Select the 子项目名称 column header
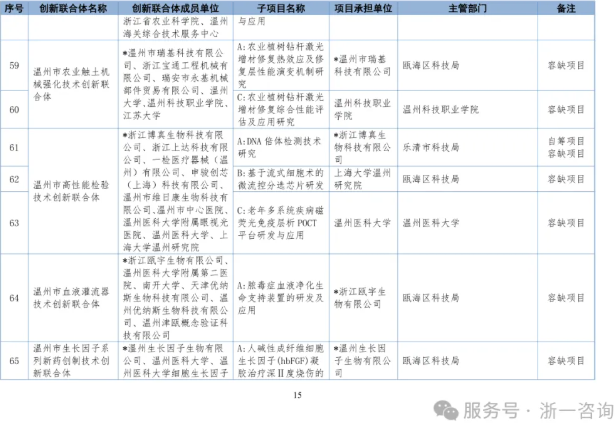This screenshot has width=615, height=424. (282, 6)
